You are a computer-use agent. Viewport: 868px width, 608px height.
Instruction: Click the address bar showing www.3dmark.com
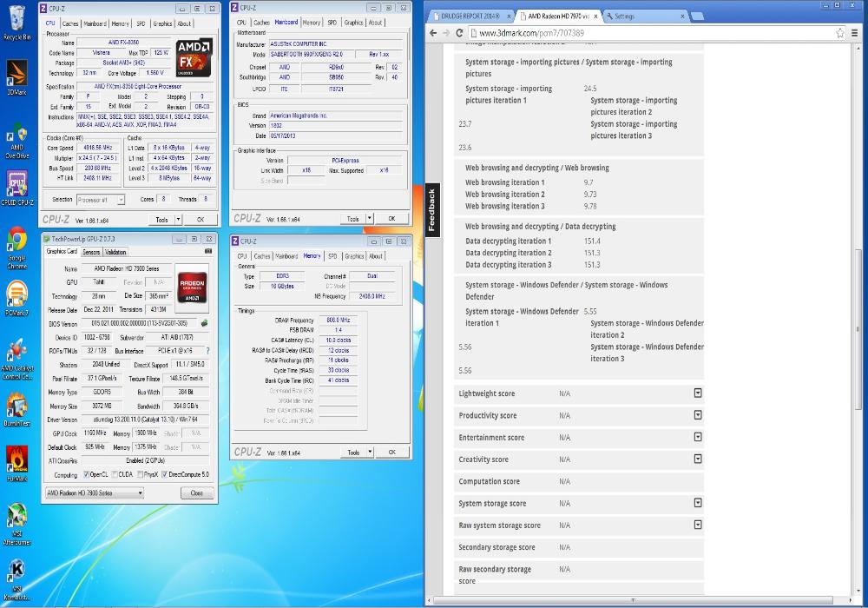coord(650,33)
